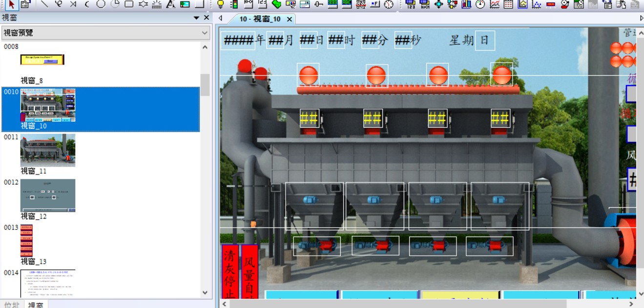The height and width of the screenshot is (308, 644).
Task: Open the 視窗預覽 dropdown
Action: tap(205, 33)
